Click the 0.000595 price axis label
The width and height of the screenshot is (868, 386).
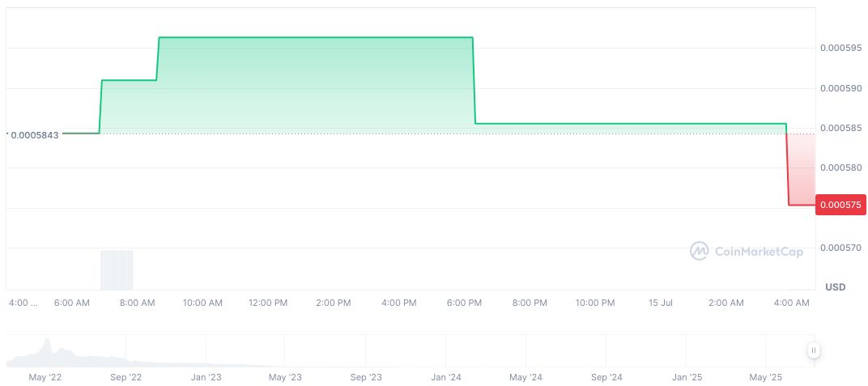(839, 49)
